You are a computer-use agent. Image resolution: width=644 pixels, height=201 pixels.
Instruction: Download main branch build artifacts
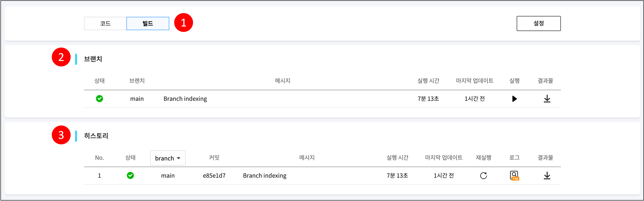click(547, 99)
